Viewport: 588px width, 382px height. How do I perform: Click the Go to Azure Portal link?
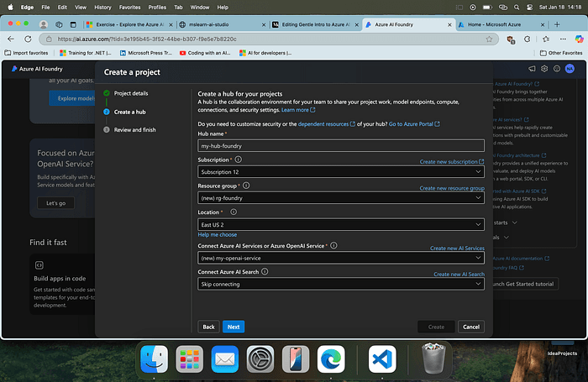[414, 124]
